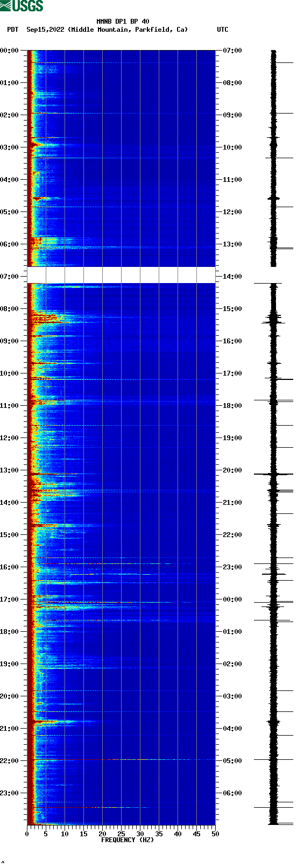Click the 19:00 UTC time label
Viewport: 297px width, 868px height.
coord(232,438)
